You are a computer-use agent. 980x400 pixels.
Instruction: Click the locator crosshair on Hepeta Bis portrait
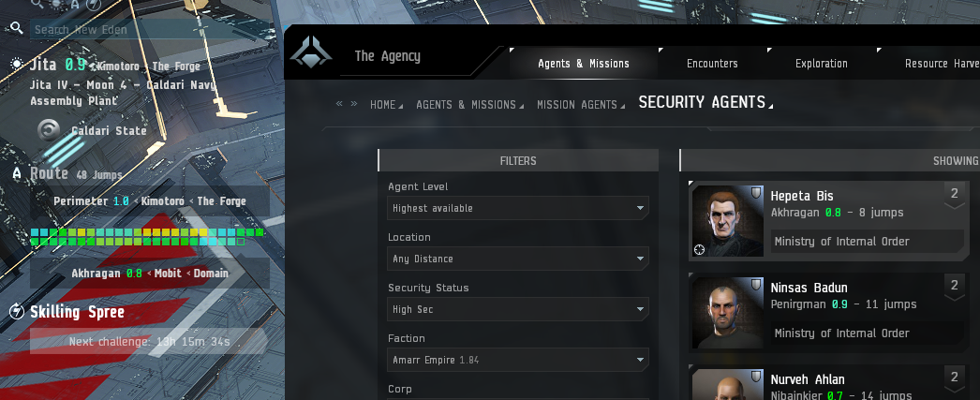(699, 249)
